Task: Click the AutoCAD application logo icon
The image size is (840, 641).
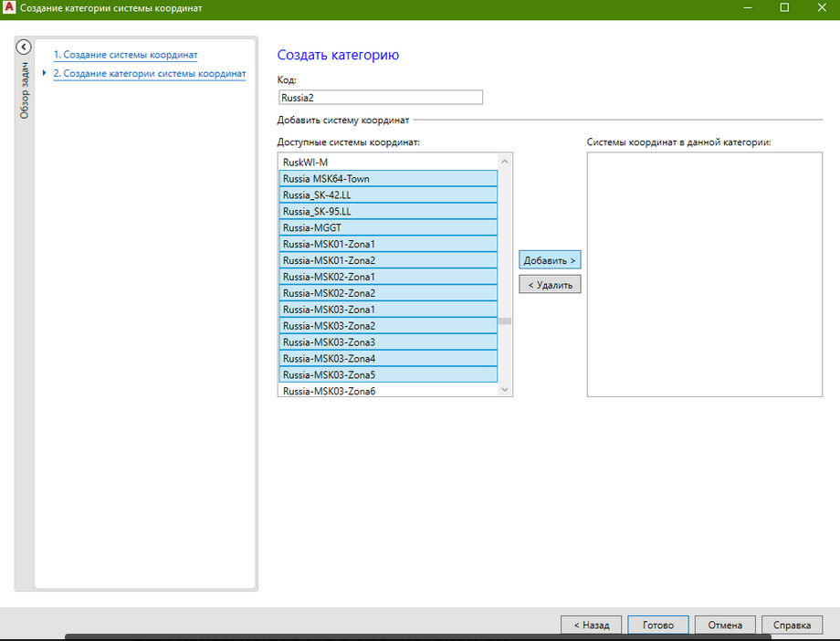Action: (9, 8)
